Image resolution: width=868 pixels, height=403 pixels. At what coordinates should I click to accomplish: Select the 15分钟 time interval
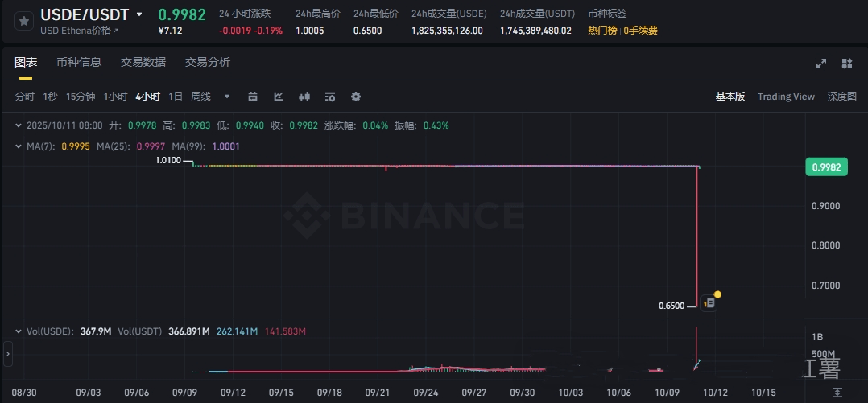pos(81,97)
